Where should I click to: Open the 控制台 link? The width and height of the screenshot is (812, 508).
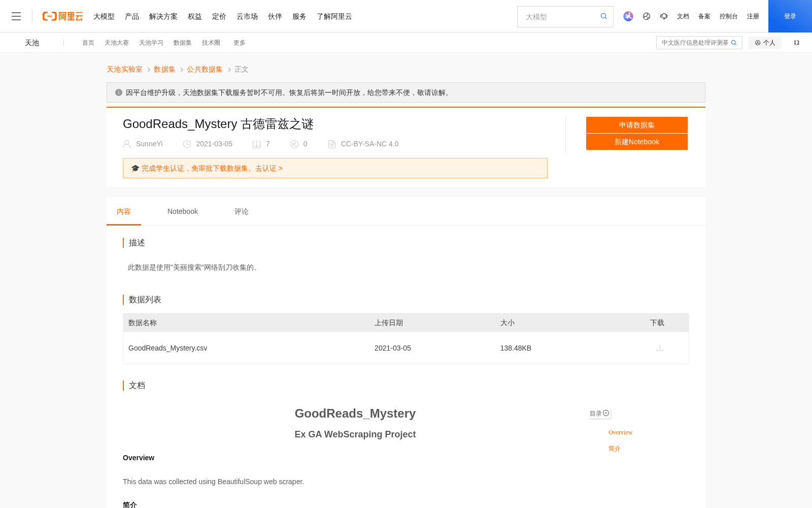pyautogui.click(x=729, y=16)
